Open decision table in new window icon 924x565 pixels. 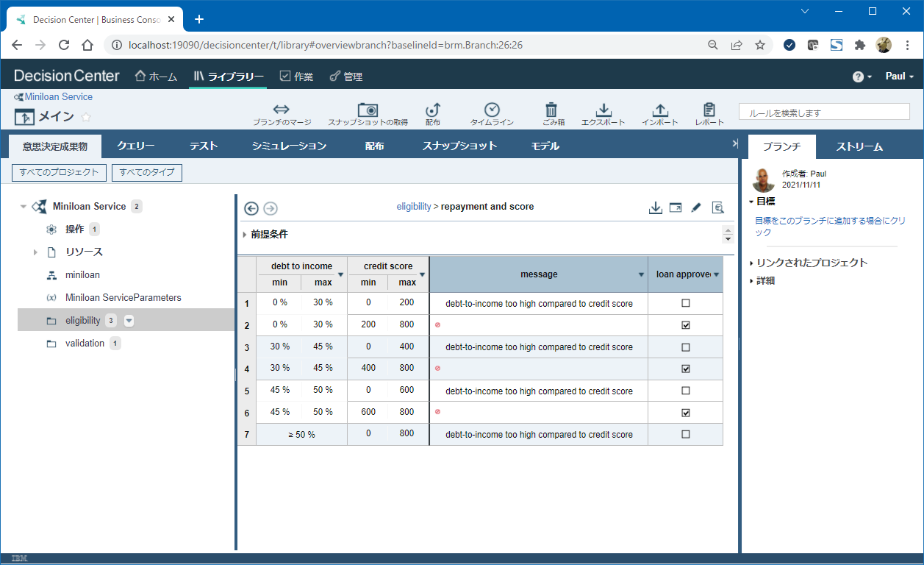676,208
